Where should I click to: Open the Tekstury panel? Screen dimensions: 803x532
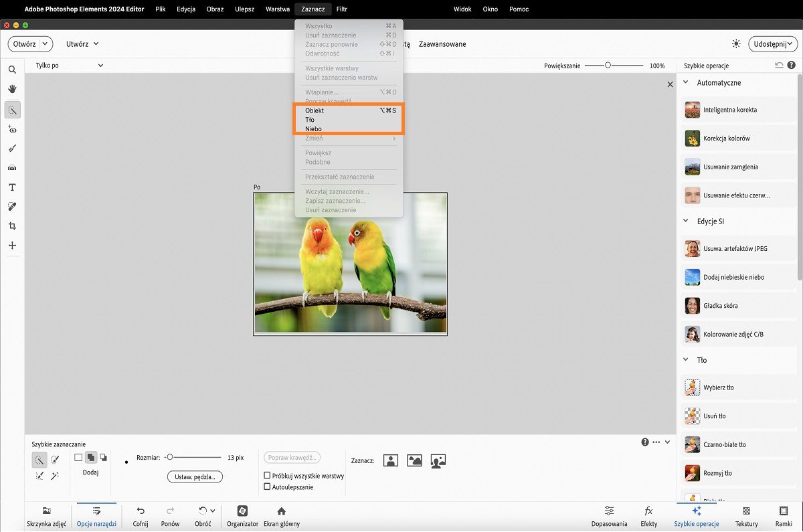747,516
